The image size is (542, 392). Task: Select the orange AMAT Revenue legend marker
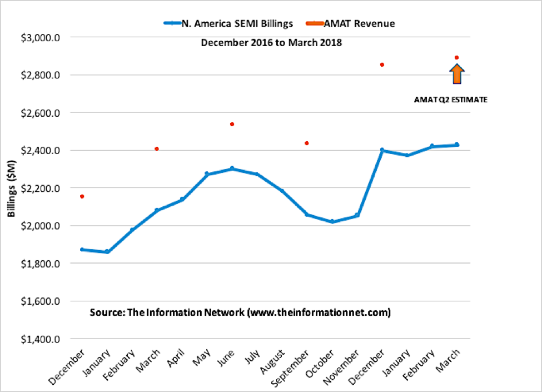tap(315, 23)
